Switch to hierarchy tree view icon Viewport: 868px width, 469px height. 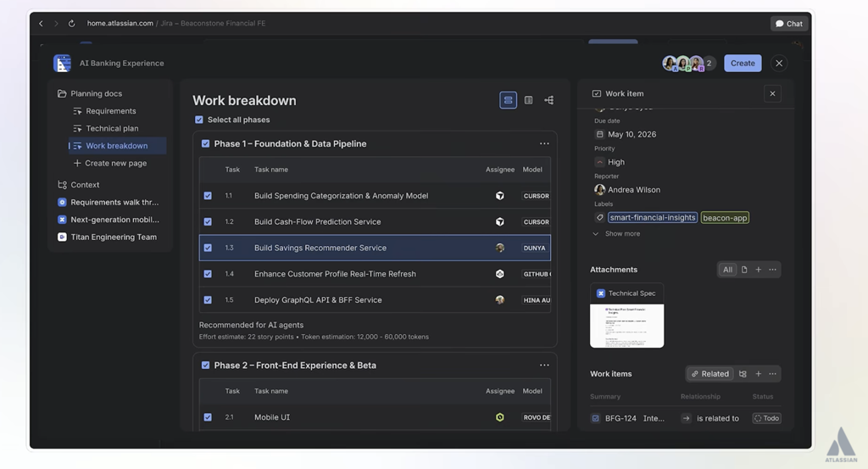(x=548, y=100)
